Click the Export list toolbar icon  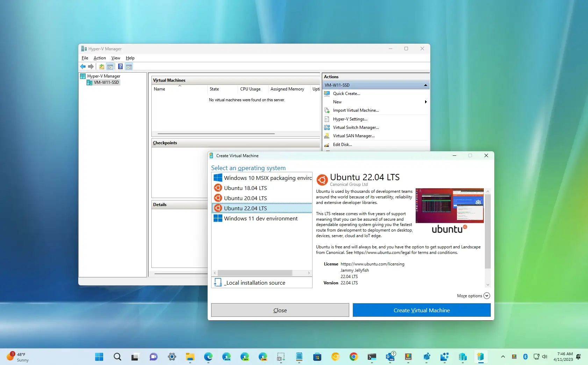pyautogui.click(x=101, y=66)
